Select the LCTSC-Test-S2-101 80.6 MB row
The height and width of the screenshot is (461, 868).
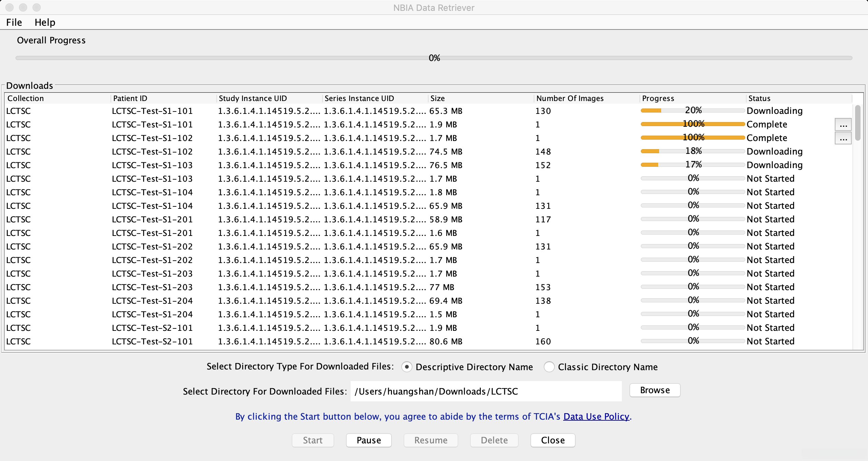(x=152, y=341)
